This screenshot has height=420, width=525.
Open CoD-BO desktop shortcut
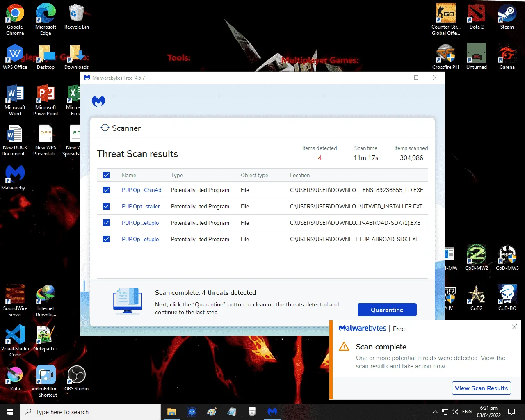click(507, 298)
